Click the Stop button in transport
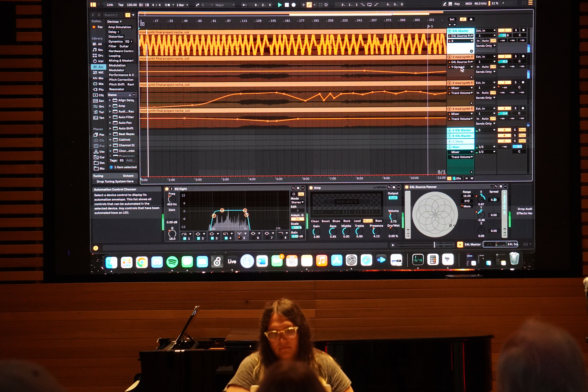 pyautogui.click(x=287, y=5)
